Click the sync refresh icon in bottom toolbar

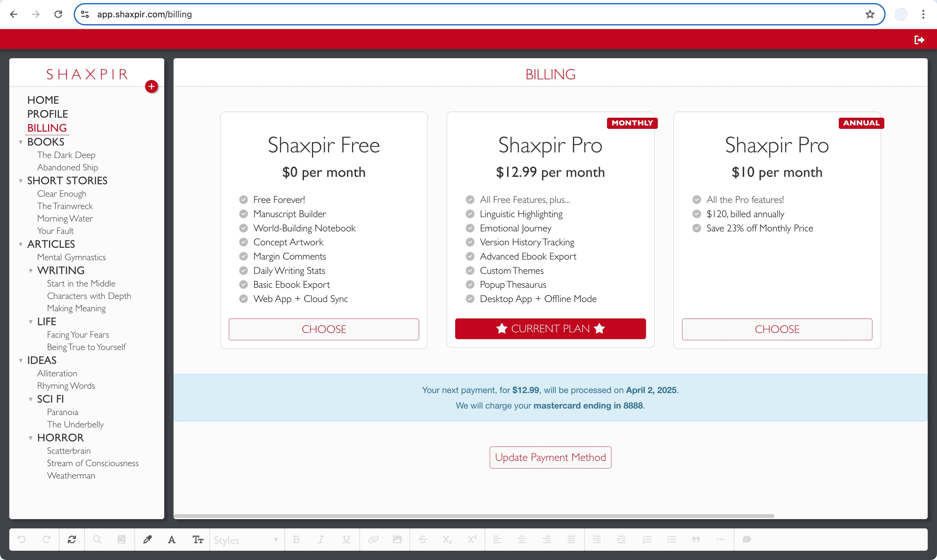(72, 539)
